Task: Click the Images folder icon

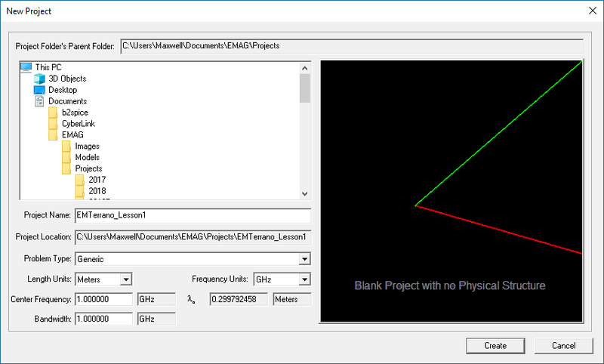Action: pos(66,147)
